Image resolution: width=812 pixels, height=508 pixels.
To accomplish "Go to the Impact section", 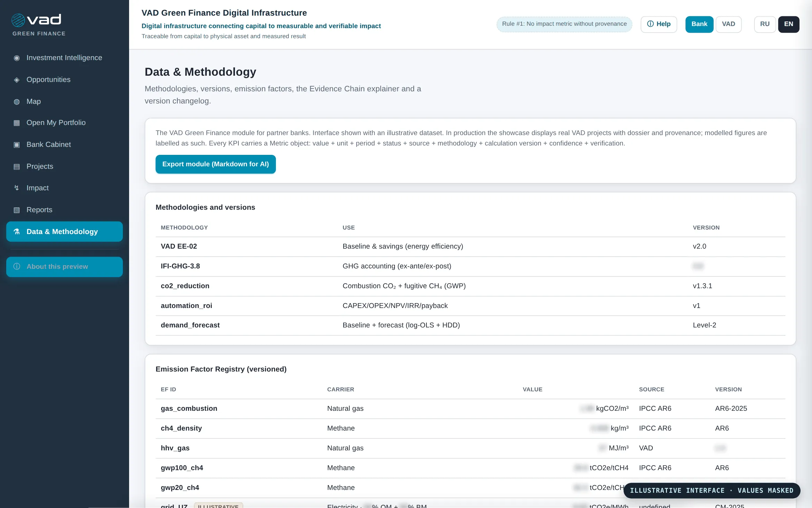I will pyautogui.click(x=65, y=188).
